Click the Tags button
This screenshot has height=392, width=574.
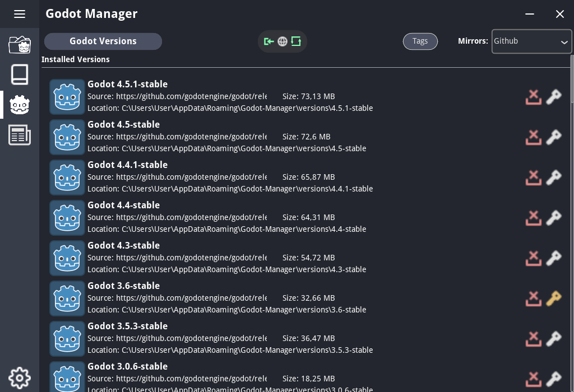pos(420,41)
